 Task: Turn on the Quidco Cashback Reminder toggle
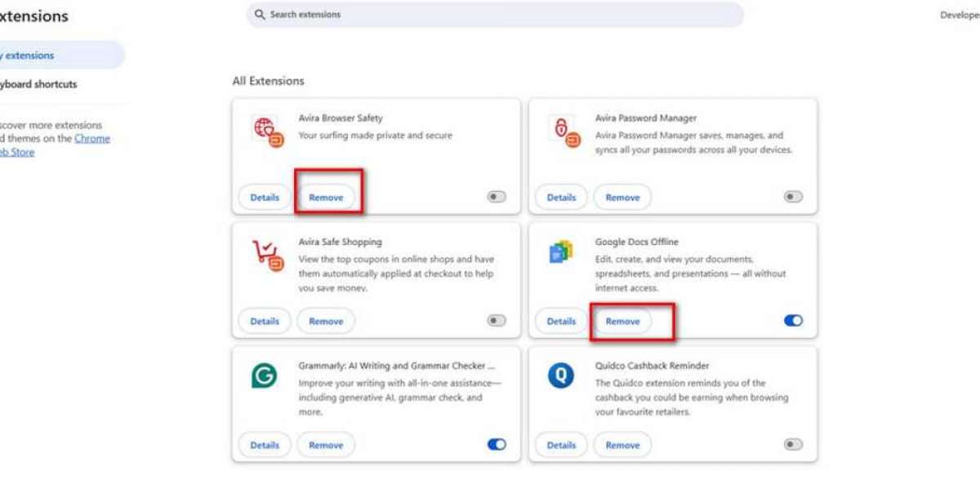click(793, 445)
